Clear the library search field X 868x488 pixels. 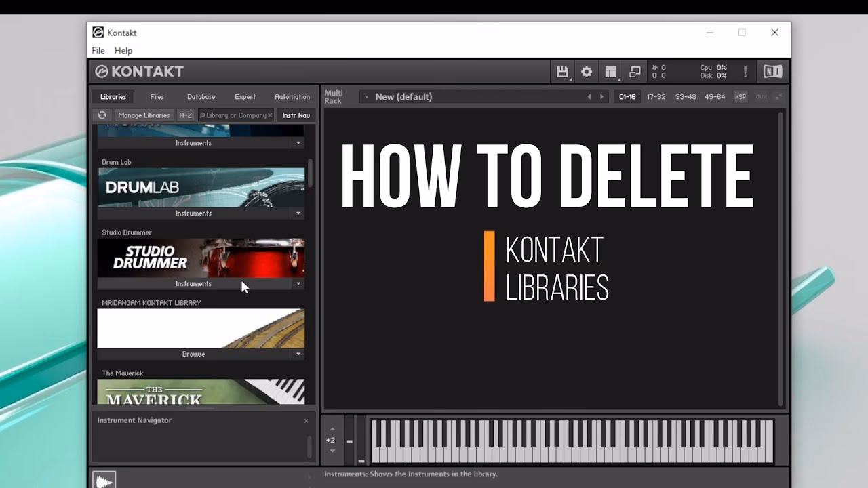click(x=270, y=115)
